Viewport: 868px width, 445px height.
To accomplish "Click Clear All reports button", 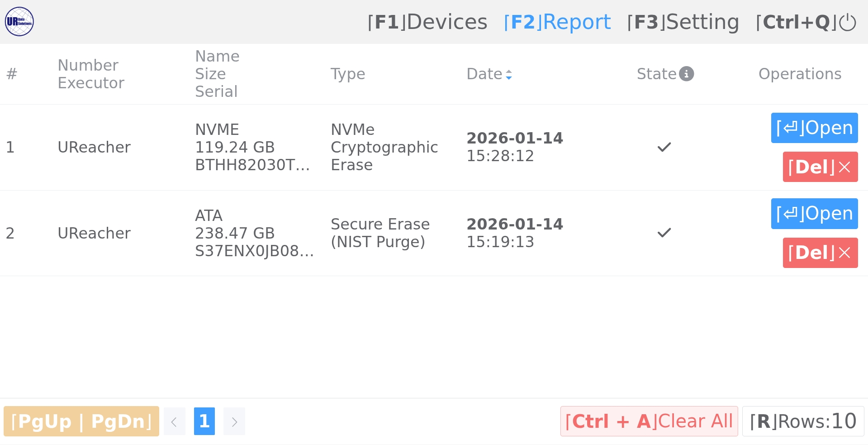I will tap(649, 421).
